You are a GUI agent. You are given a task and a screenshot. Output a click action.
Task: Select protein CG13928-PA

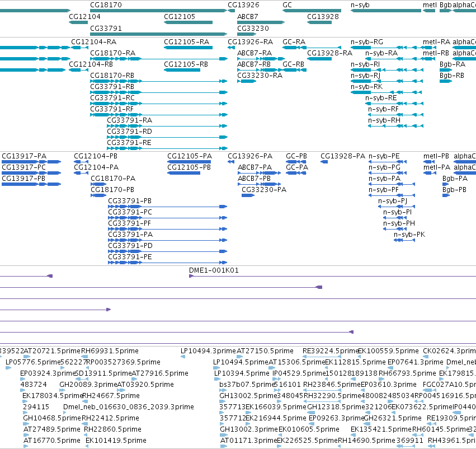[343, 156]
